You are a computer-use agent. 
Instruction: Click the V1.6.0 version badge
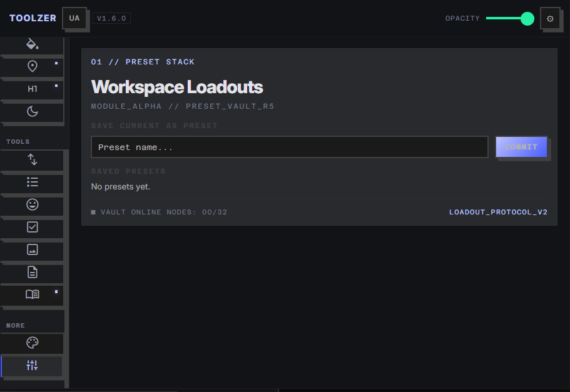(x=111, y=18)
